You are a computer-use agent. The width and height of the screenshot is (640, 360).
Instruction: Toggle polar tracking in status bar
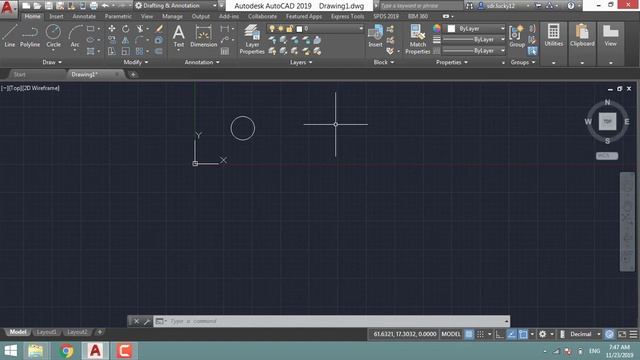(511, 334)
